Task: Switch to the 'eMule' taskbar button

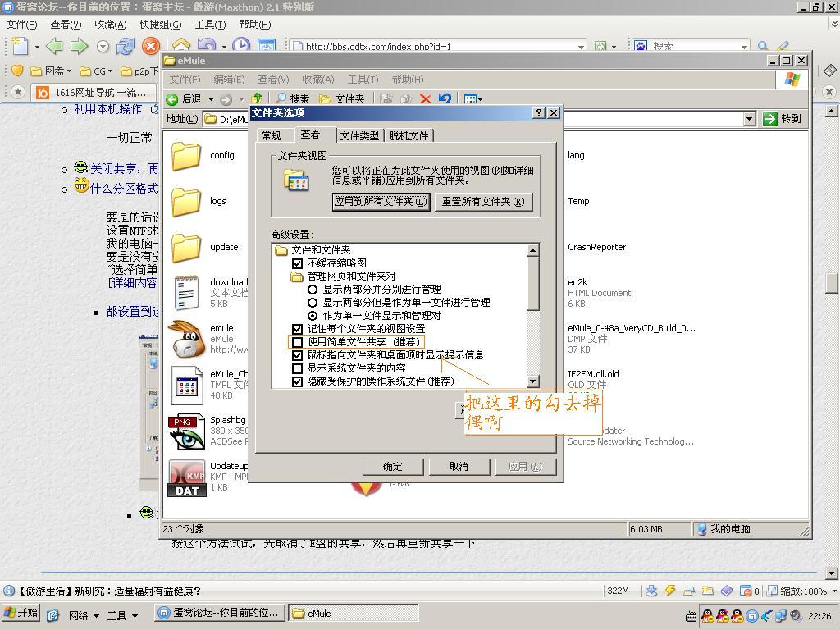Action: click(x=354, y=614)
